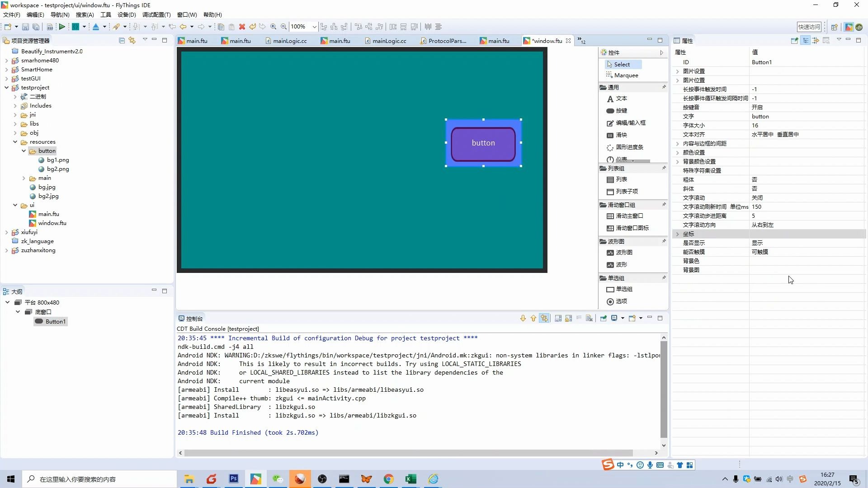Open the 100% zoom level dropdown

[x=314, y=27]
